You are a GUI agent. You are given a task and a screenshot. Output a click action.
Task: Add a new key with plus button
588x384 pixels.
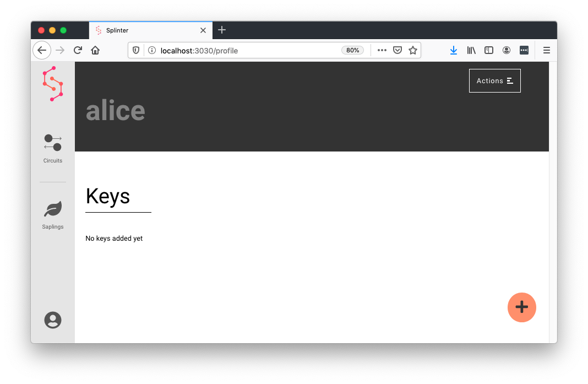click(521, 307)
